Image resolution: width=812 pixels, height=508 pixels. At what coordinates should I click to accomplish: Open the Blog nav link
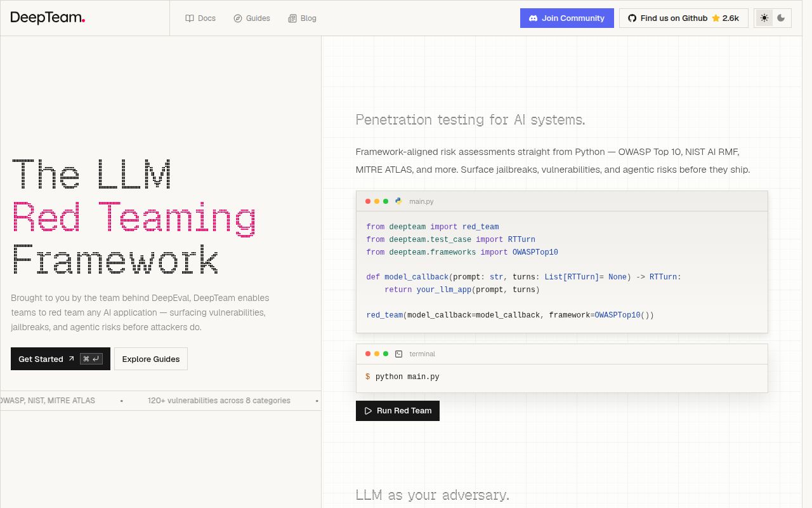point(302,18)
